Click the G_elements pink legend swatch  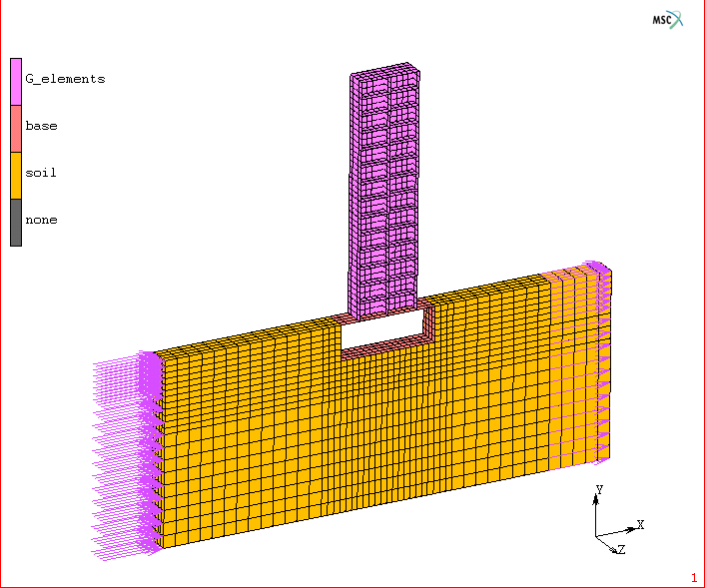16,82
